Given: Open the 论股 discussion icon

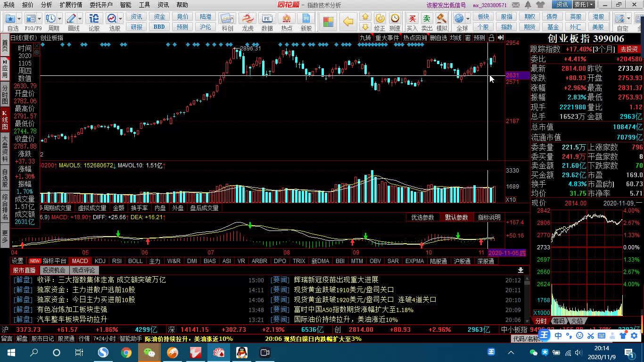Looking at the screenshot, I should (x=94, y=19).
